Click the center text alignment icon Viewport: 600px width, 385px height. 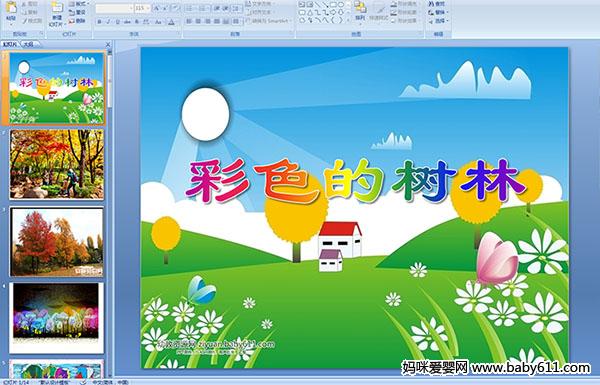(198, 21)
